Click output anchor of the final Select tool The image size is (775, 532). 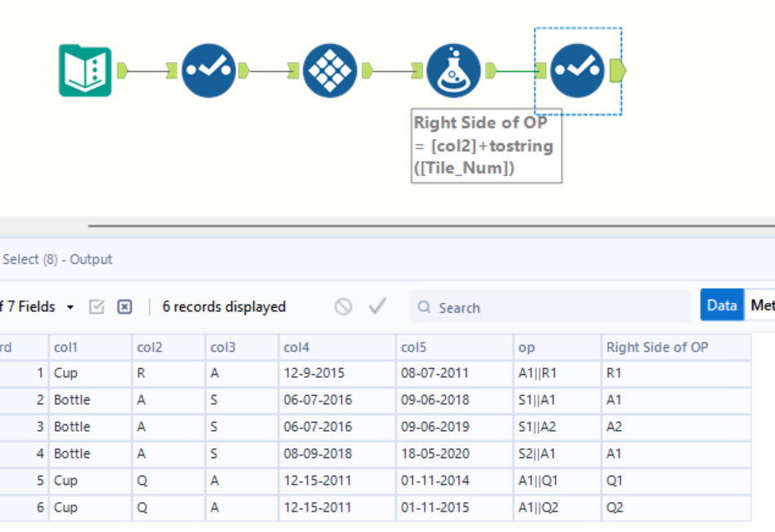coord(618,72)
